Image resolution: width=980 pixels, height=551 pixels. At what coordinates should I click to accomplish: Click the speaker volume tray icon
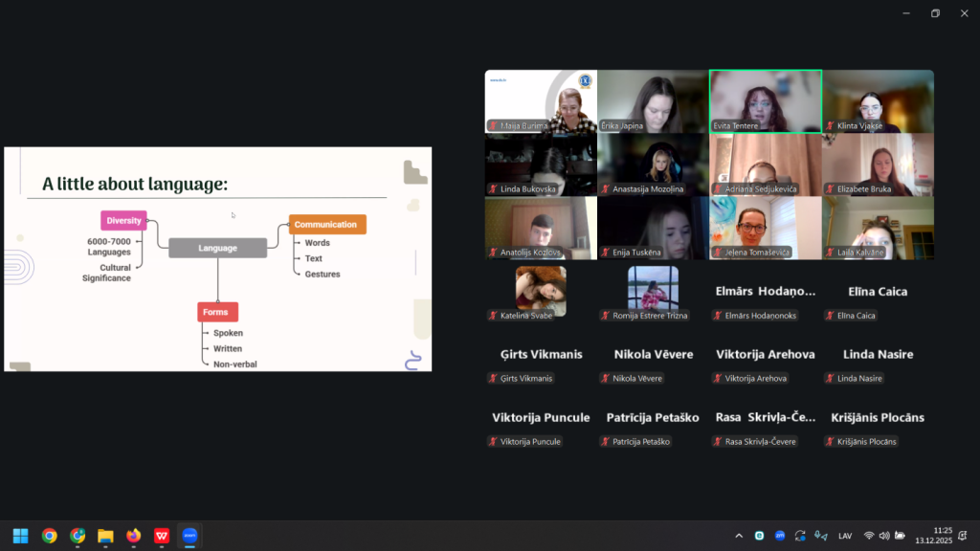(884, 536)
